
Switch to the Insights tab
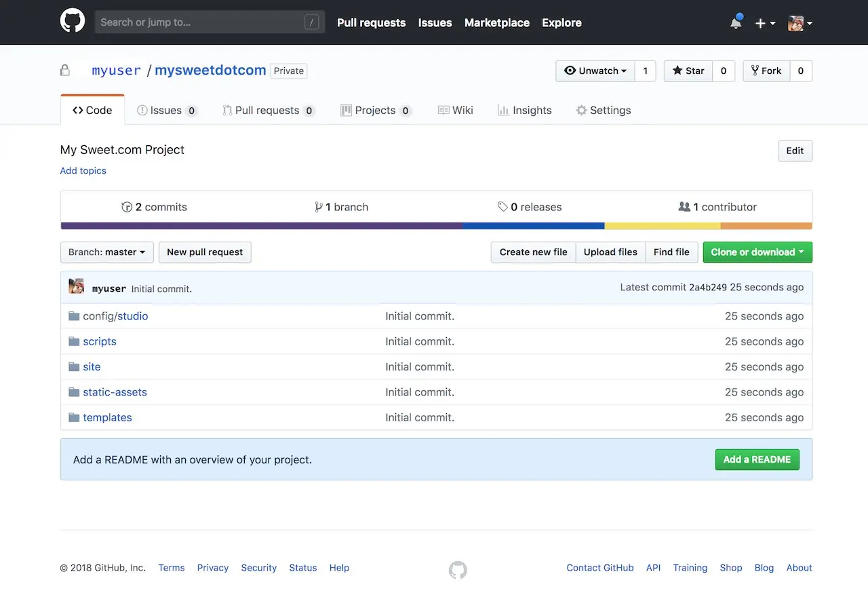coord(524,110)
